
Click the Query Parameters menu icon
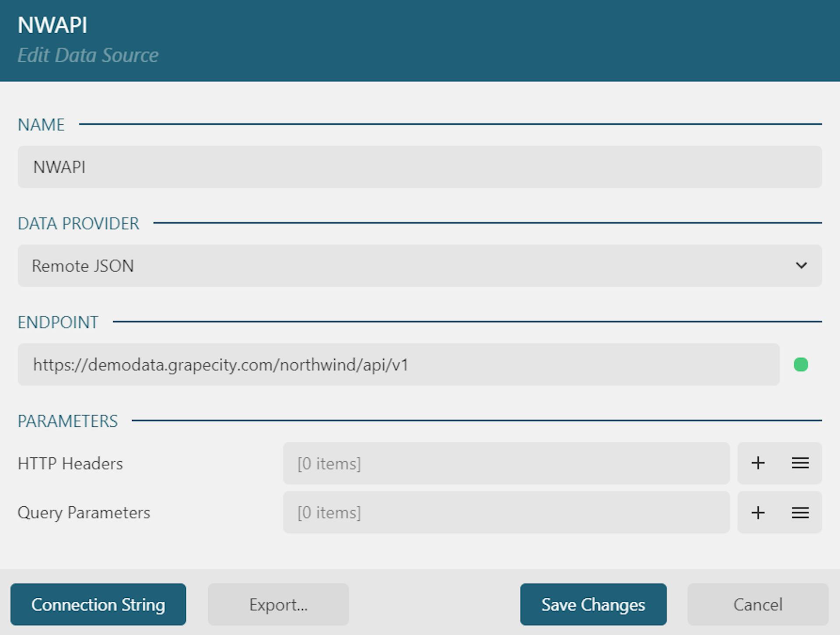pyautogui.click(x=800, y=512)
